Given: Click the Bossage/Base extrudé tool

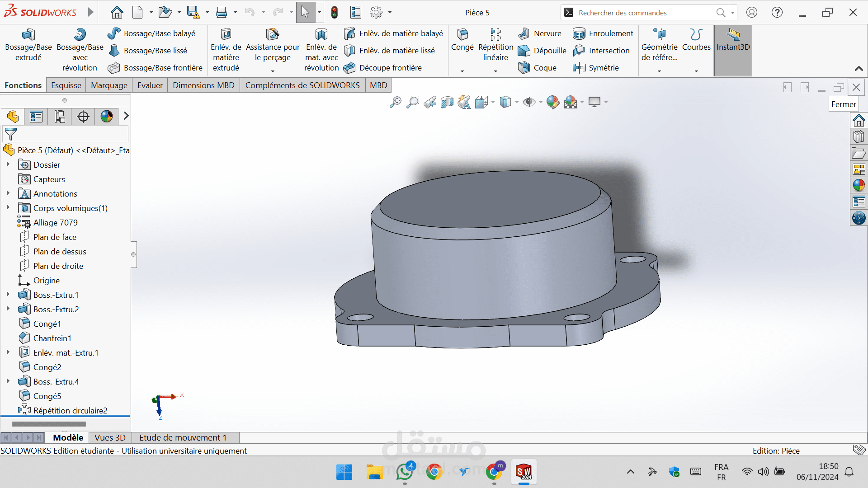Looking at the screenshot, I should coord(28,45).
